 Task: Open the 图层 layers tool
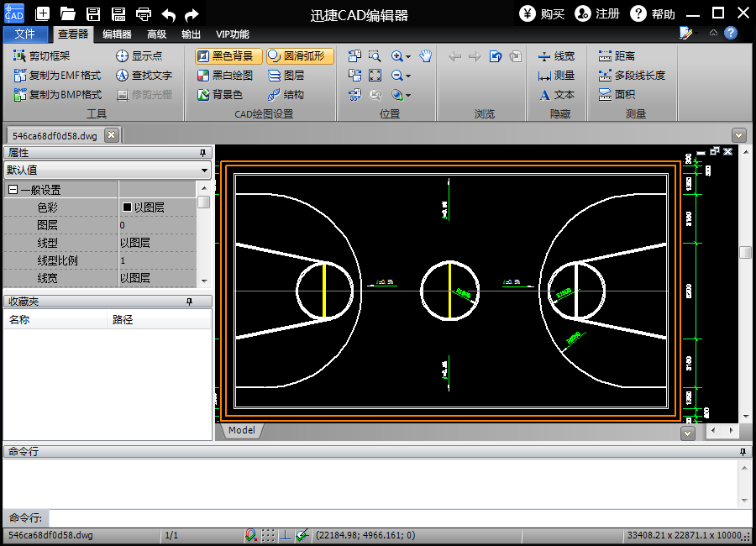286,76
